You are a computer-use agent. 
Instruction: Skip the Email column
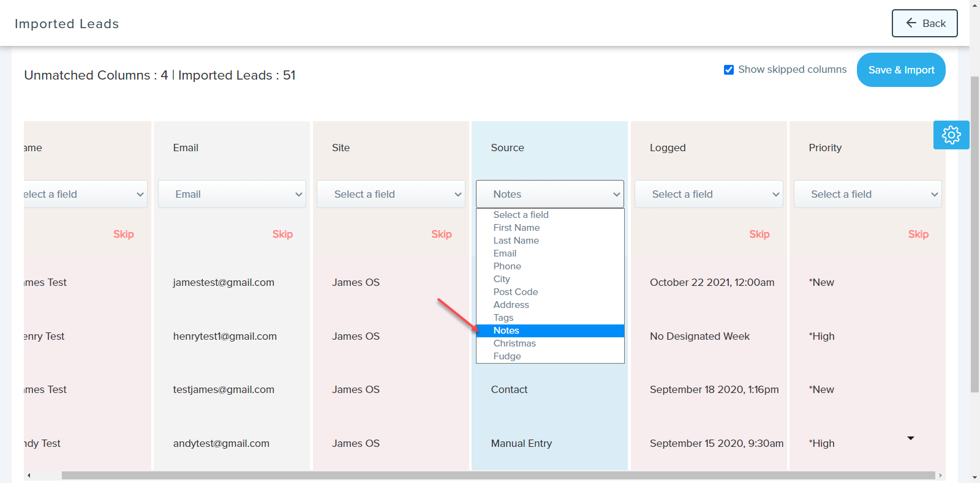coord(282,234)
